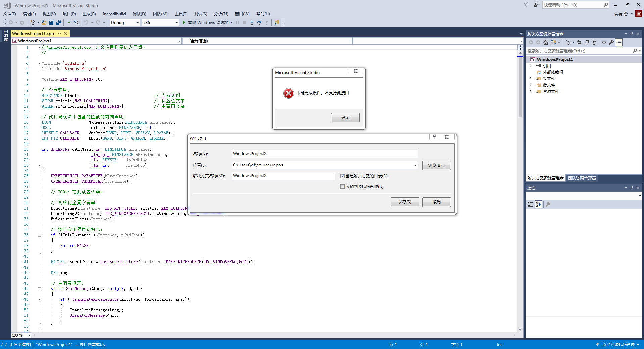Uncomment selected lines via toolbar icon
This screenshot has height=349, width=644.
(76, 23)
